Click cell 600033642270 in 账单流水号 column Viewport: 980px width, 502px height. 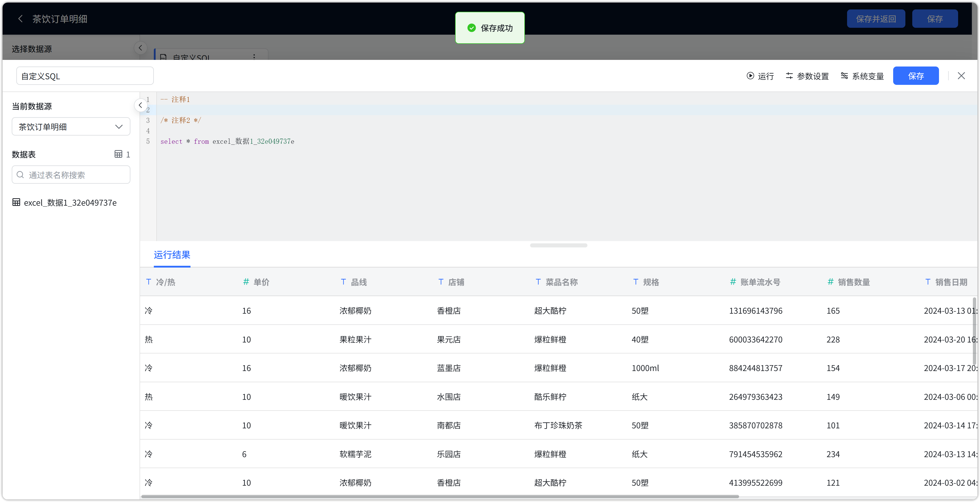[x=756, y=339]
